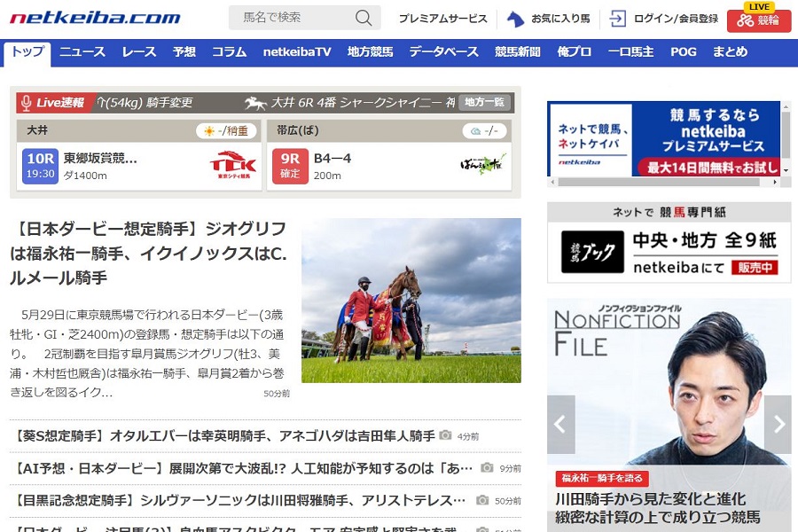
Task: Click the Live速報 microphone icon
Action: 26,103
